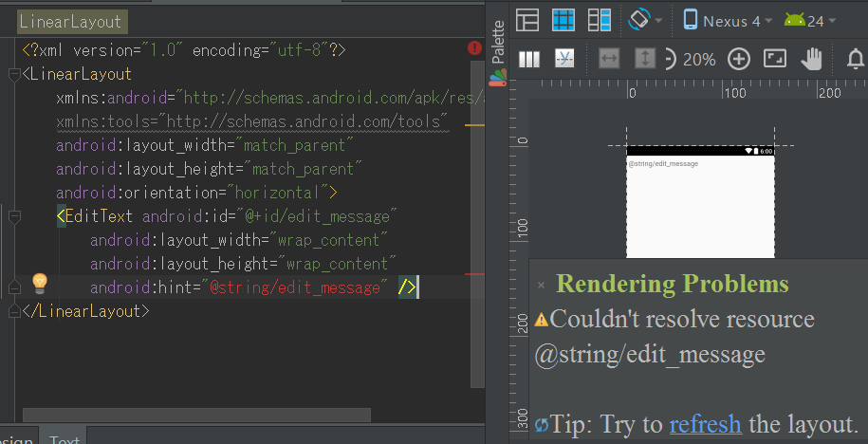The height and width of the screenshot is (444, 868).
Task: Click the red @string/edit_message value
Action: tap(294, 287)
